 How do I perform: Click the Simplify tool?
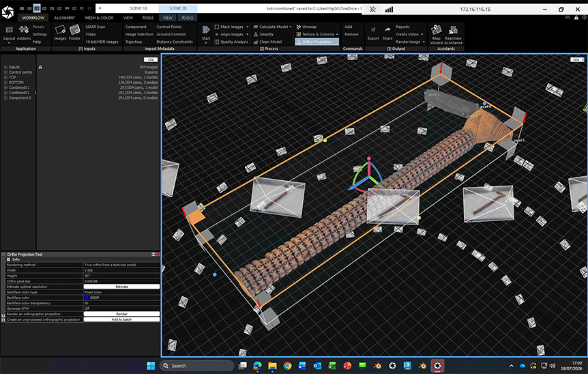(x=263, y=34)
